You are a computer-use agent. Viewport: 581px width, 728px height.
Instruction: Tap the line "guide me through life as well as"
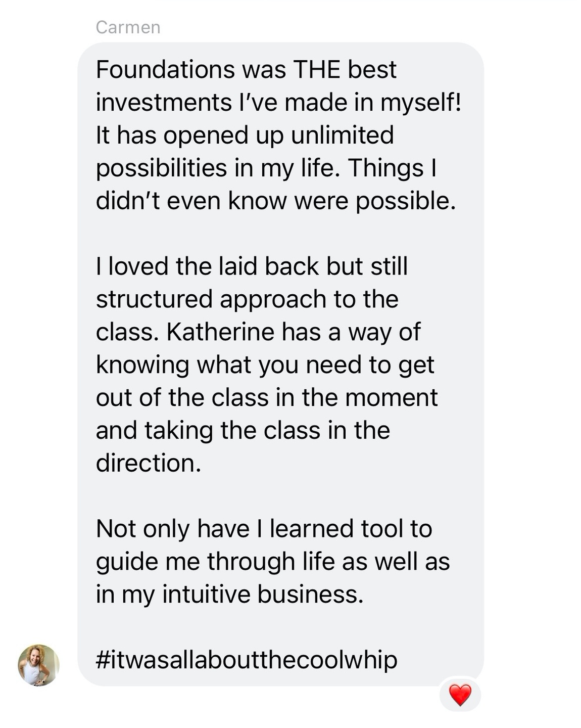273,562
